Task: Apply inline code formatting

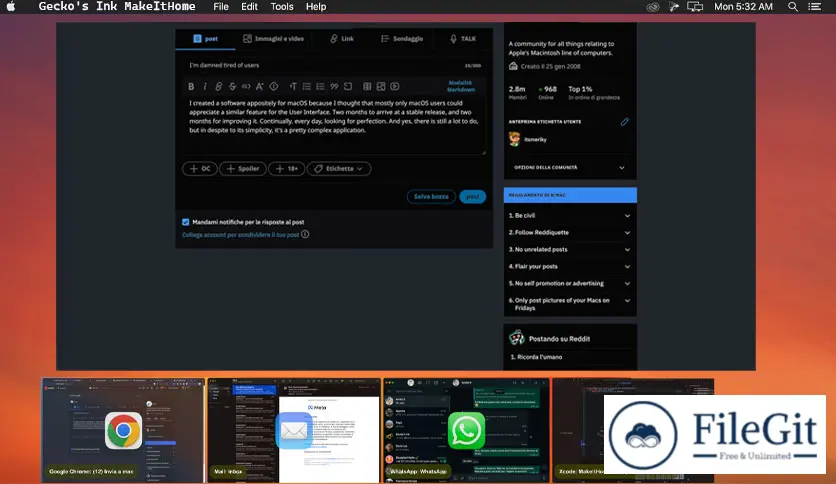Action: 246,86
